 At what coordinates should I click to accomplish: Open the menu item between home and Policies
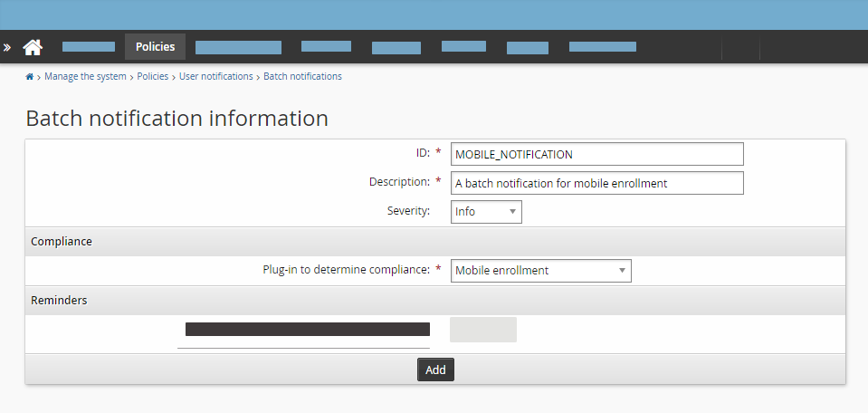89,47
